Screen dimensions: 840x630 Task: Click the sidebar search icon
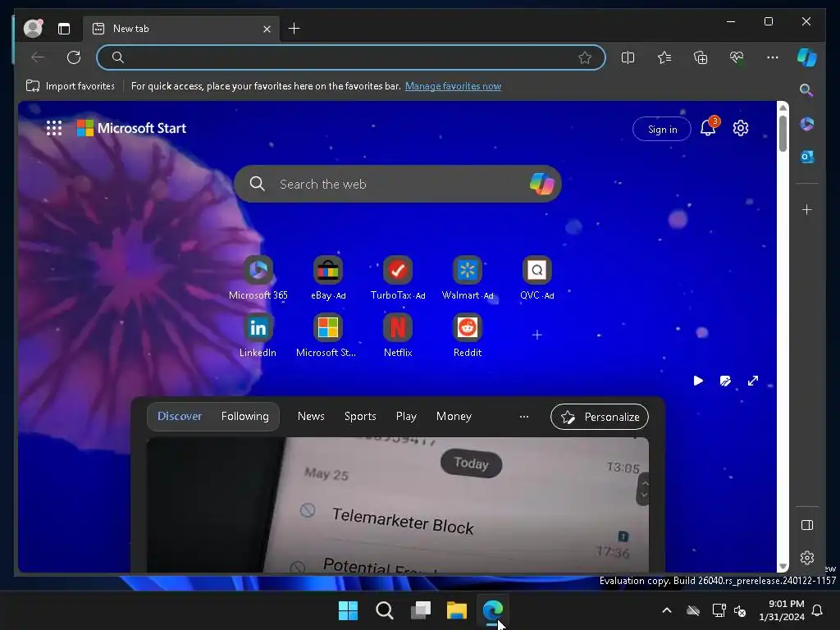coord(806,90)
